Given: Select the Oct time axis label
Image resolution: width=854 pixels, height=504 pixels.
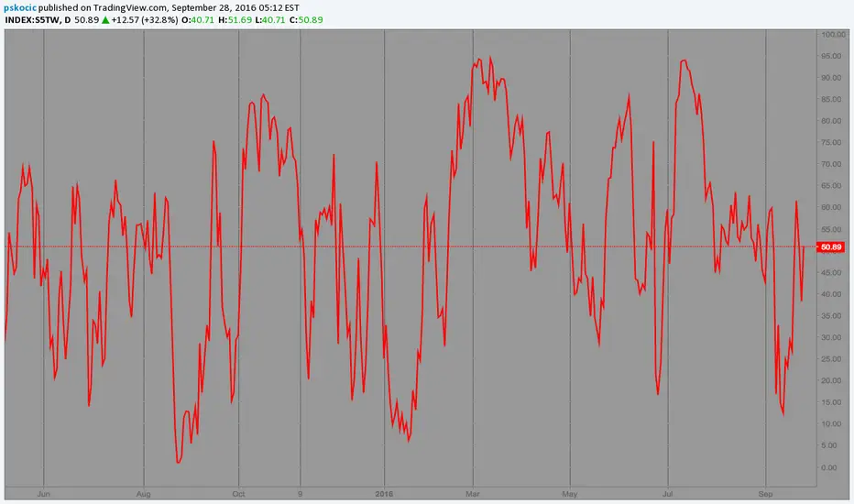Looking at the screenshot, I should pyautogui.click(x=238, y=494).
